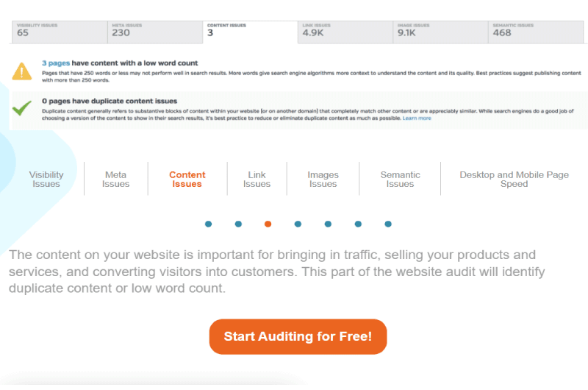
Task: Click the '3 pages' link
Action: point(56,63)
